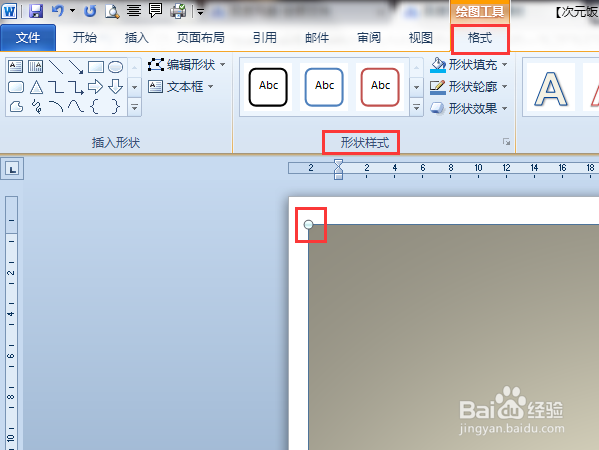
Task: Select the rounded rectangle shape
Action: point(16,87)
